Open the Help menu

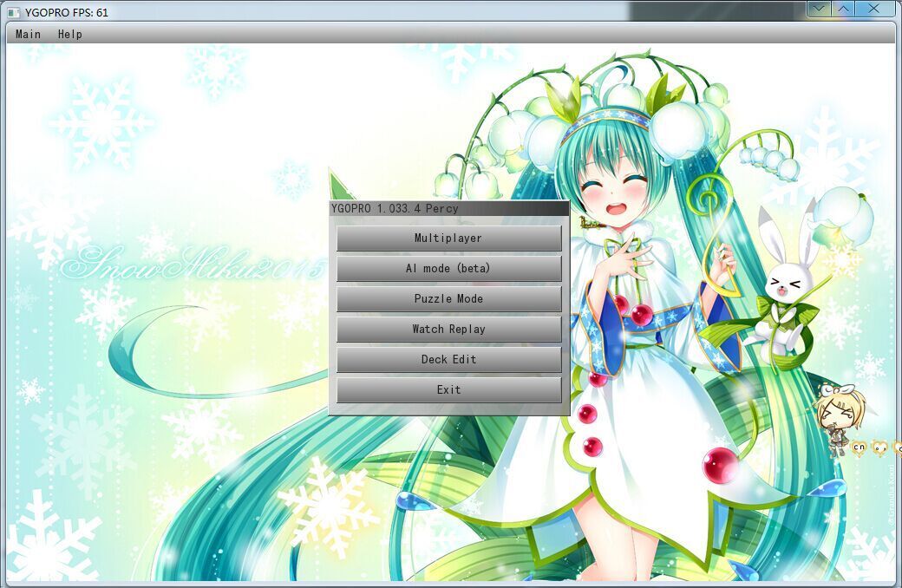pos(69,34)
